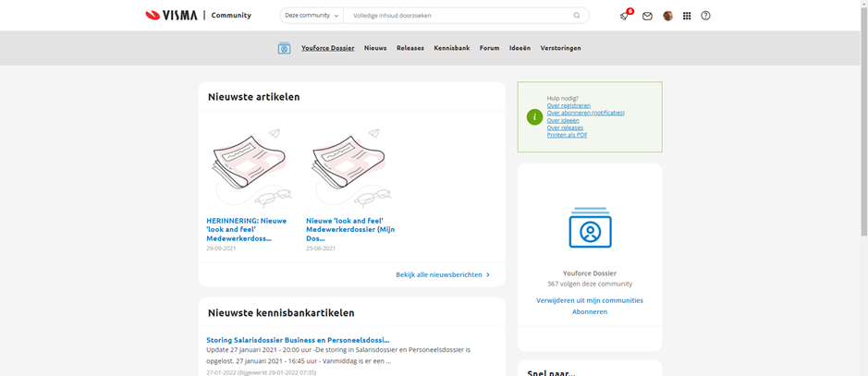Open the Nieuws menu item
Screen dimensions: 868x376
[375, 48]
